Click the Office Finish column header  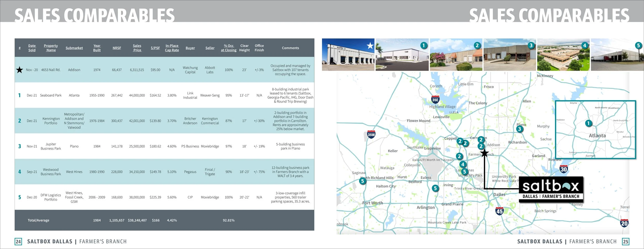(x=259, y=48)
